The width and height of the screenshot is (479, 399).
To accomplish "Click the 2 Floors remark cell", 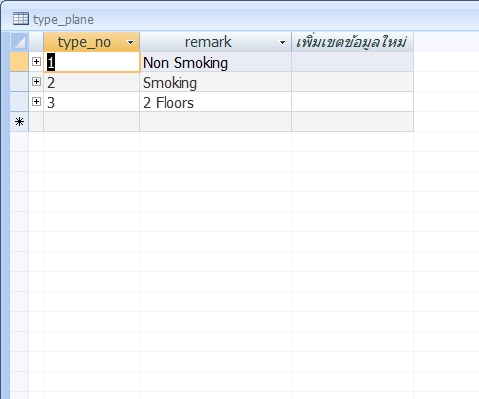I will tap(215, 102).
